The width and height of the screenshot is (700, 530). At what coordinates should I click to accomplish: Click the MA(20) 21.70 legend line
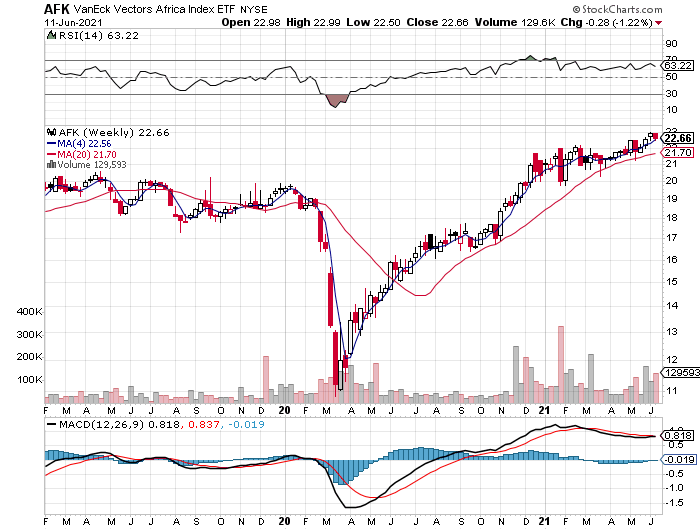coord(82,154)
